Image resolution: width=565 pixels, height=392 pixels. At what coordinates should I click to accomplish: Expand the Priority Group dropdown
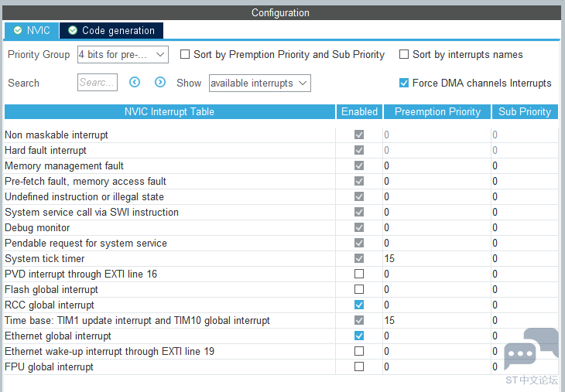point(123,54)
